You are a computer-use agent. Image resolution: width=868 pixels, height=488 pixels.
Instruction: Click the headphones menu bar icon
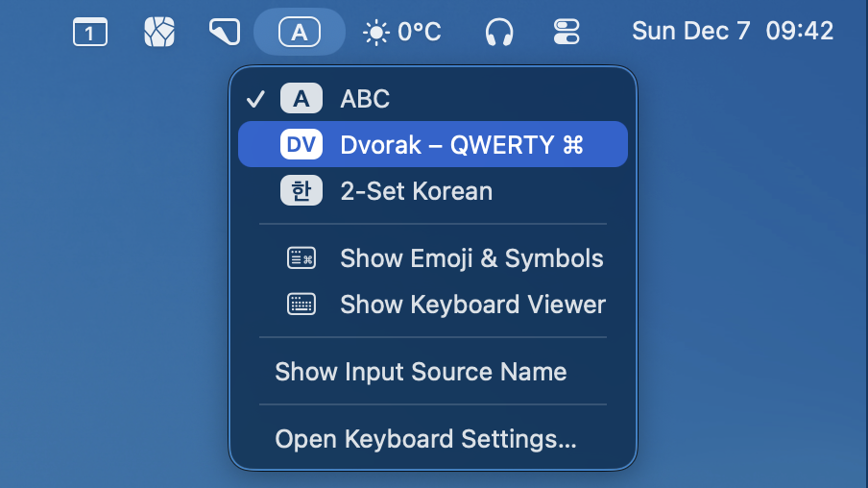tap(499, 32)
